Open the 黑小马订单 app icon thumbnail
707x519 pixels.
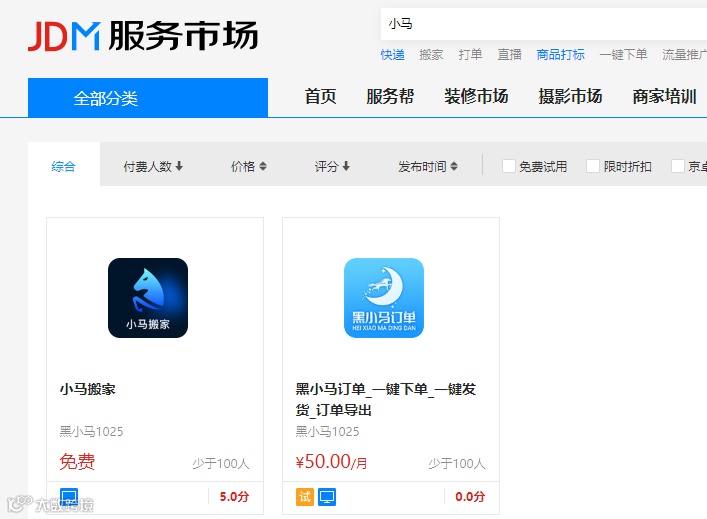click(x=384, y=298)
